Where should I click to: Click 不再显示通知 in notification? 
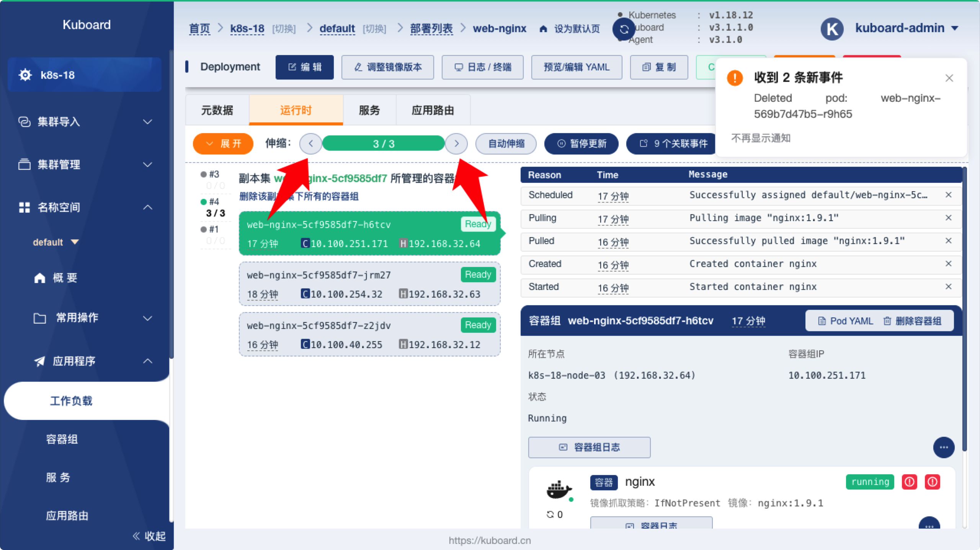coord(761,138)
